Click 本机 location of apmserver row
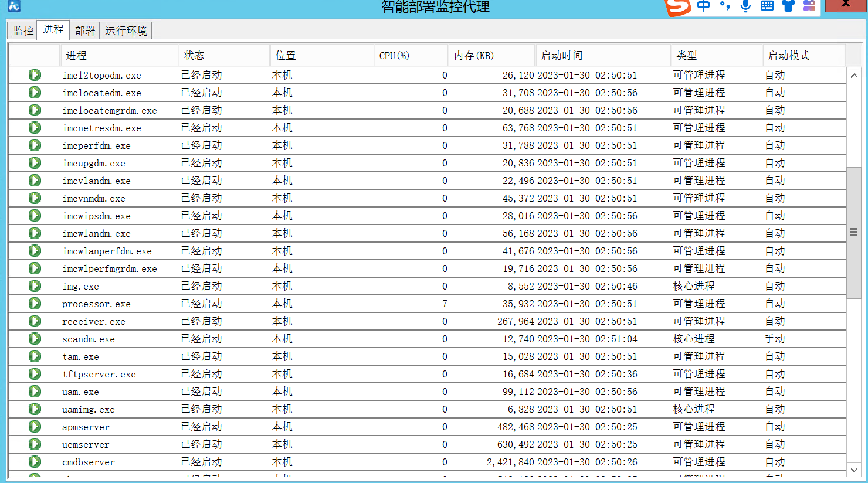This screenshot has height=483, width=868. pyautogui.click(x=282, y=426)
